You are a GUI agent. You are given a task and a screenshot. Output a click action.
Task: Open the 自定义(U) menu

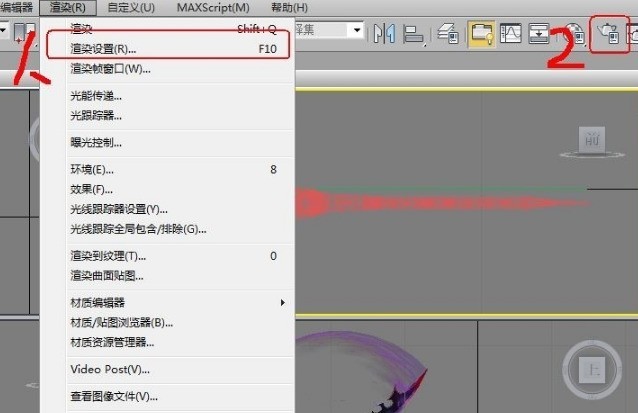(x=131, y=8)
